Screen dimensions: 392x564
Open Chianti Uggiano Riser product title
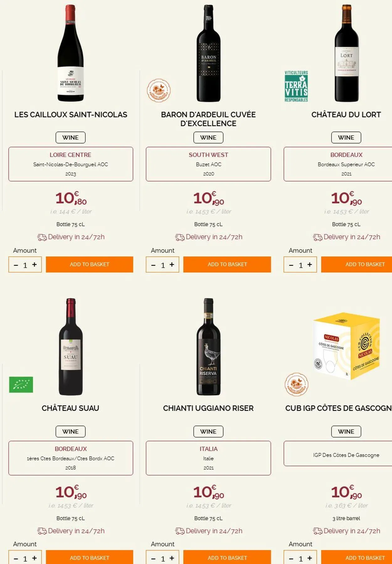208,408
